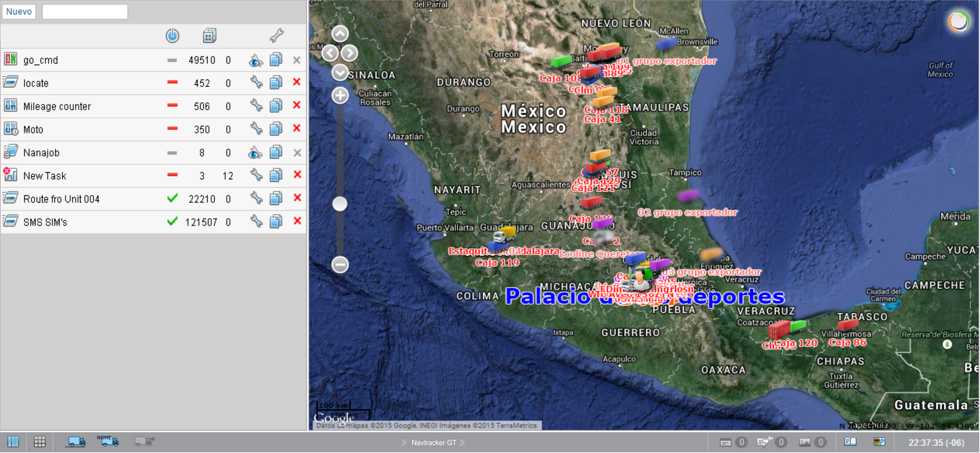Screen dimensions: 980x453
Task: Delete the Moto job with red X
Action: pyautogui.click(x=297, y=129)
